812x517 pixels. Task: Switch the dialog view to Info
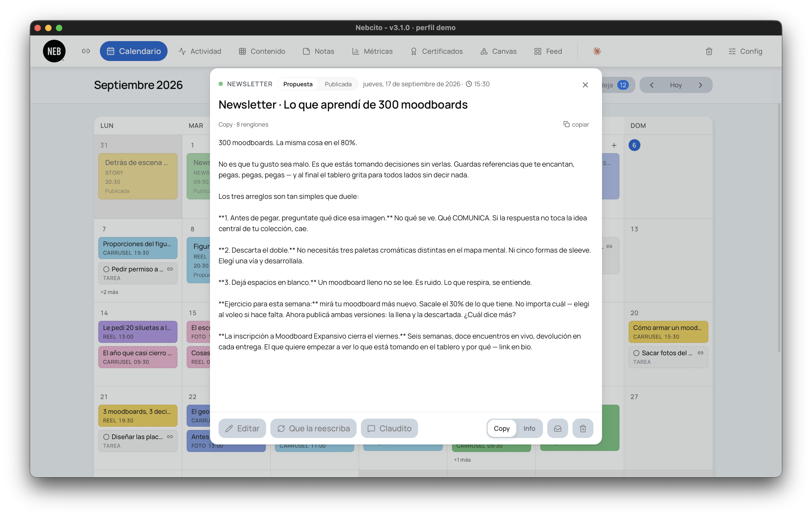pos(529,428)
